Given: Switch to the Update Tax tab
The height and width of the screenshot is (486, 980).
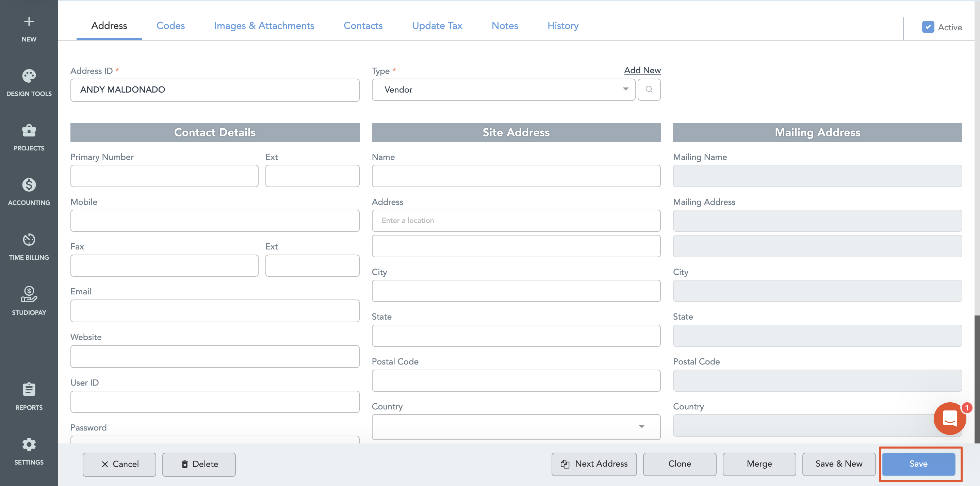Looking at the screenshot, I should (x=437, y=26).
